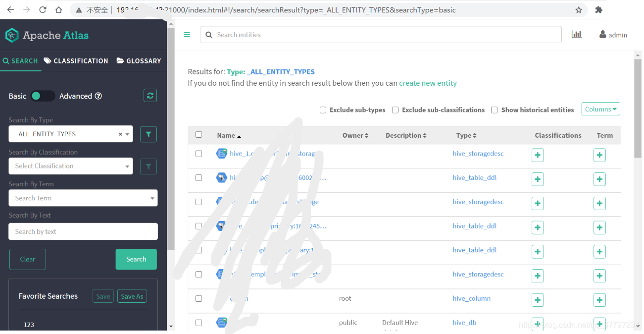Focus the Search entities input box

pos(381,35)
